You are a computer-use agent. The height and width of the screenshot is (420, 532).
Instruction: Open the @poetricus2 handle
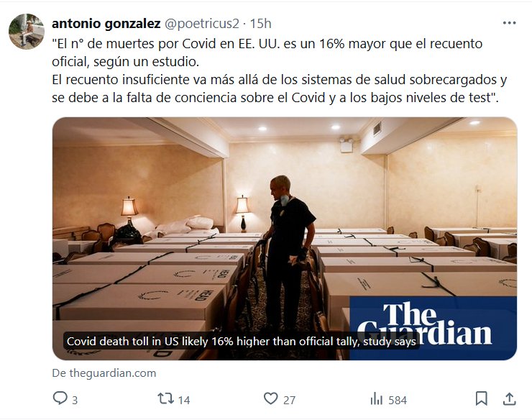(202, 24)
